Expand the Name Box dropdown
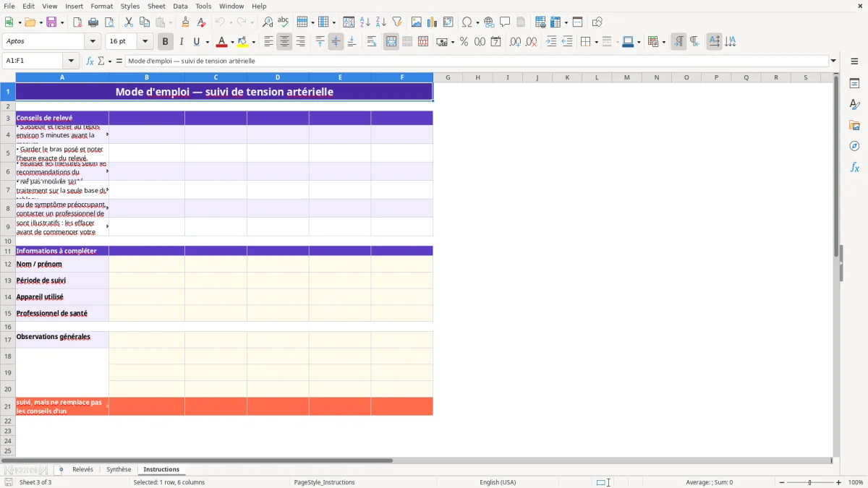868x488 pixels. [x=71, y=61]
